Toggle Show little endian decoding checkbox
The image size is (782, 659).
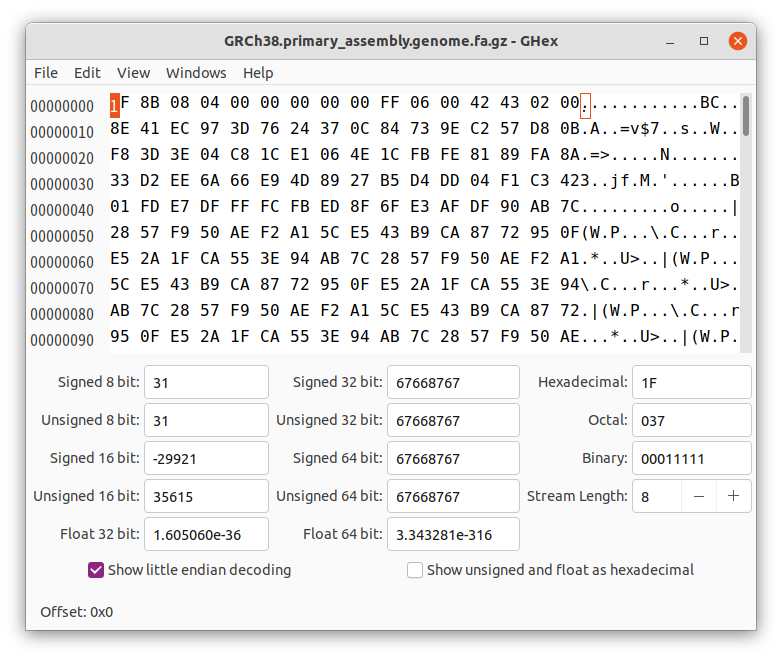tap(96, 570)
